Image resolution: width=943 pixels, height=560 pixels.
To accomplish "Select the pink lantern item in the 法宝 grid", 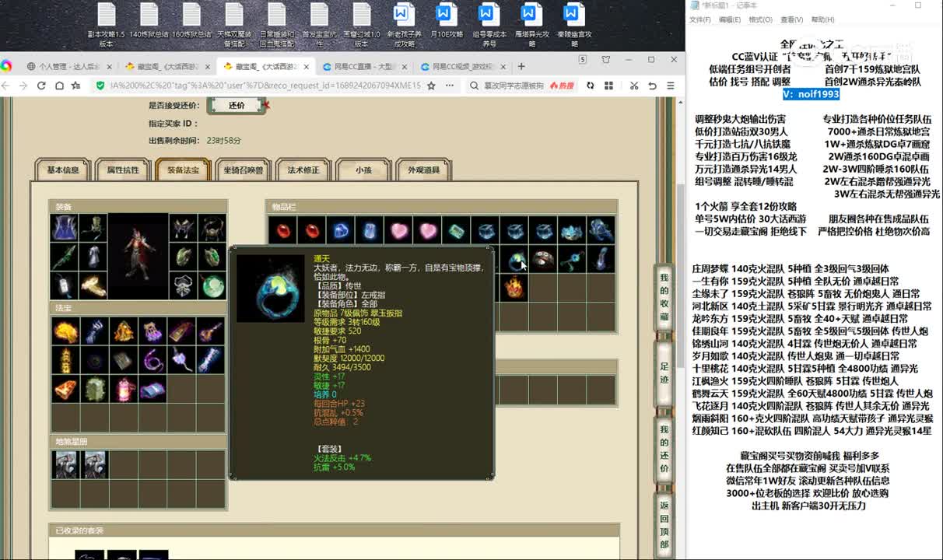I will [x=123, y=389].
